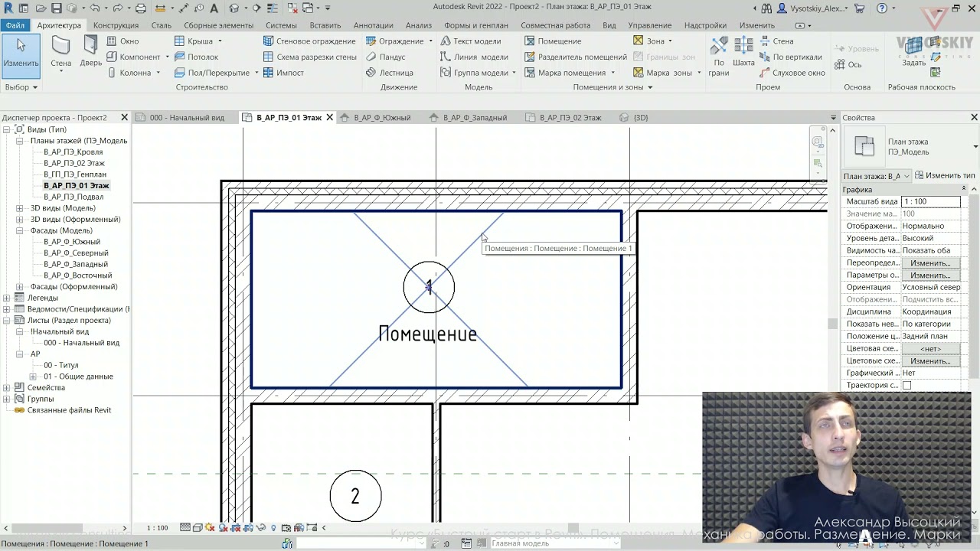Select the Дверь door tool
Image resolution: width=980 pixels, height=551 pixels.
click(x=91, y=52)
